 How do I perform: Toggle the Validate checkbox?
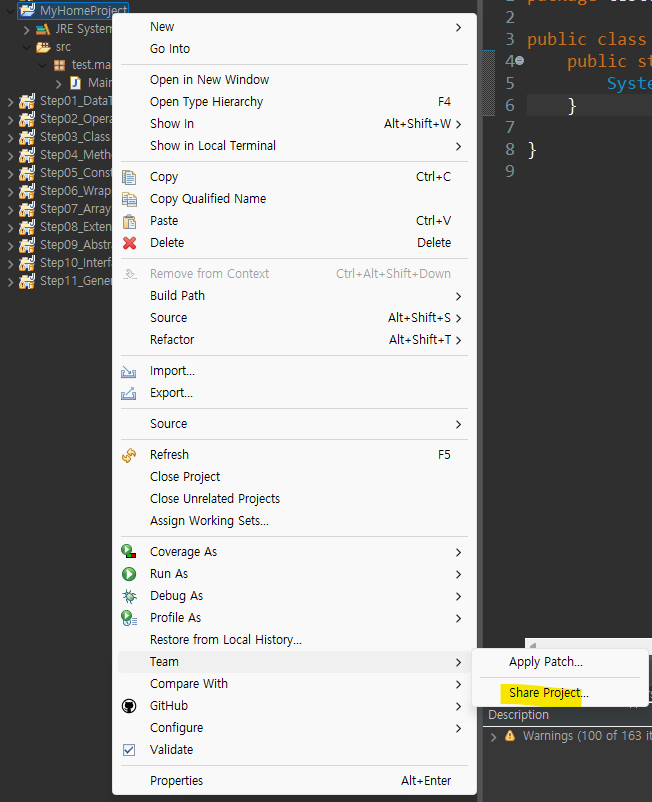click(129, 750)
